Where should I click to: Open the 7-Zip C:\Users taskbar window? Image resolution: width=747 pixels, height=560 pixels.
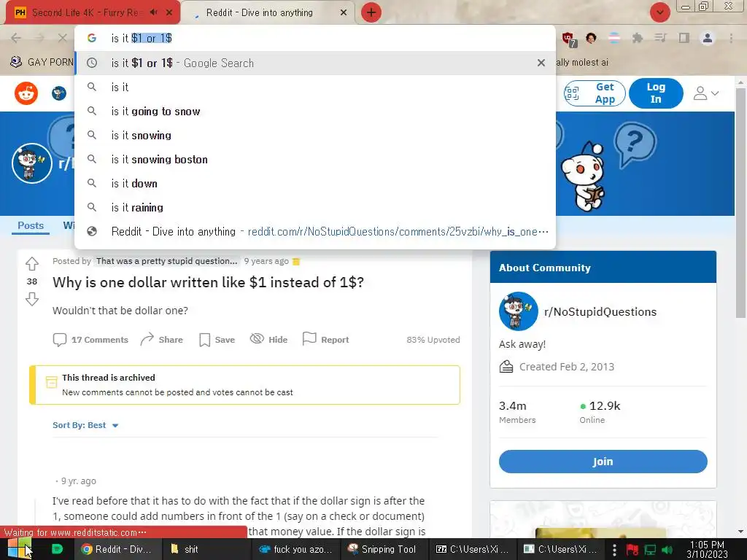click(x=472, y=549)
